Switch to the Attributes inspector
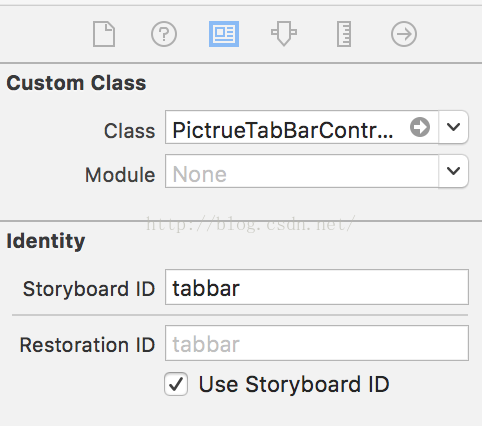Image resolution: width=482 pixels, height=426 pixels. [284, 34]
